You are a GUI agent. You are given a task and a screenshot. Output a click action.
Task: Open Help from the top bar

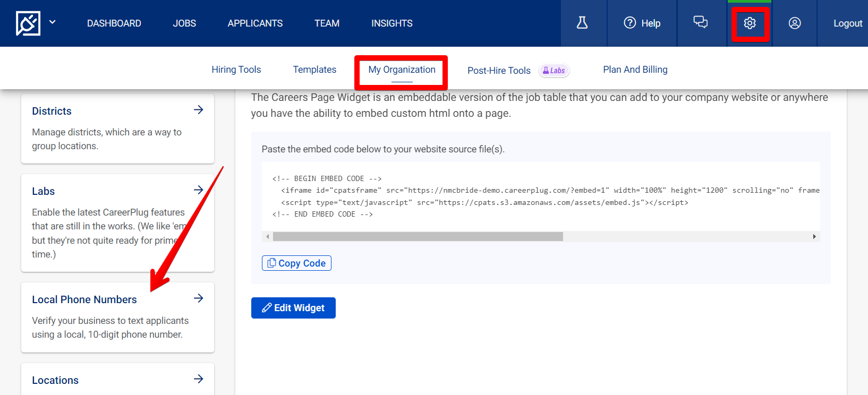tap(642, 23)
